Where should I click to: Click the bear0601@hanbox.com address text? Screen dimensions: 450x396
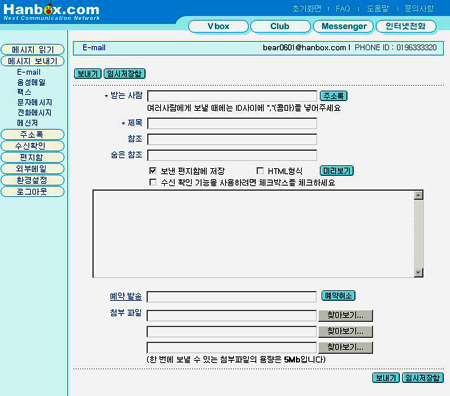pyautogui.click(x=304, y=48)
